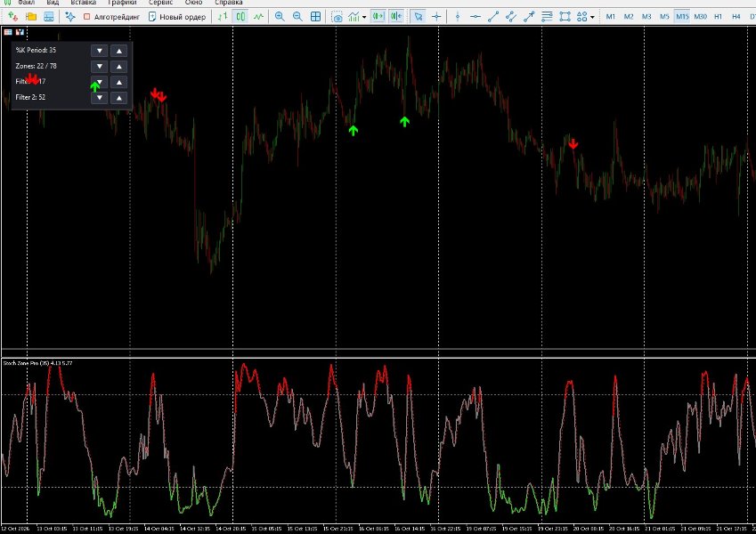Increase the %K Period value
756x534 pixels.
click(119, 51)
